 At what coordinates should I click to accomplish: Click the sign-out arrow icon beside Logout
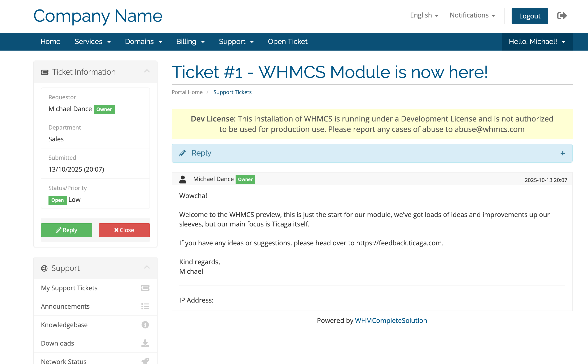click(562, 16)
